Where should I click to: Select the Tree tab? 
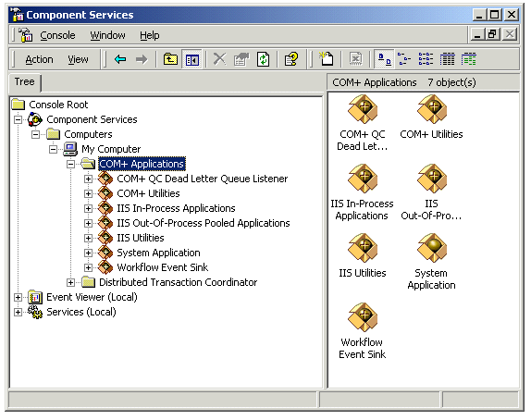[x=24, y=82]
